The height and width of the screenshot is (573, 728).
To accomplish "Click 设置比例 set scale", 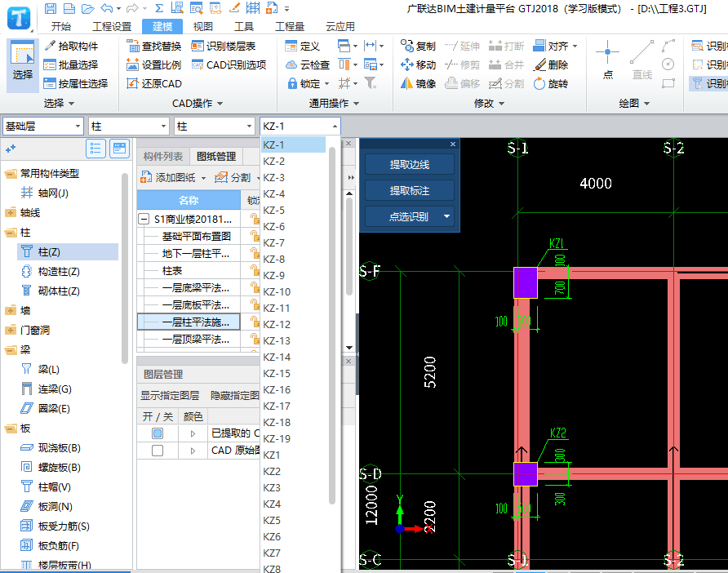I will (x=154, y=65).
